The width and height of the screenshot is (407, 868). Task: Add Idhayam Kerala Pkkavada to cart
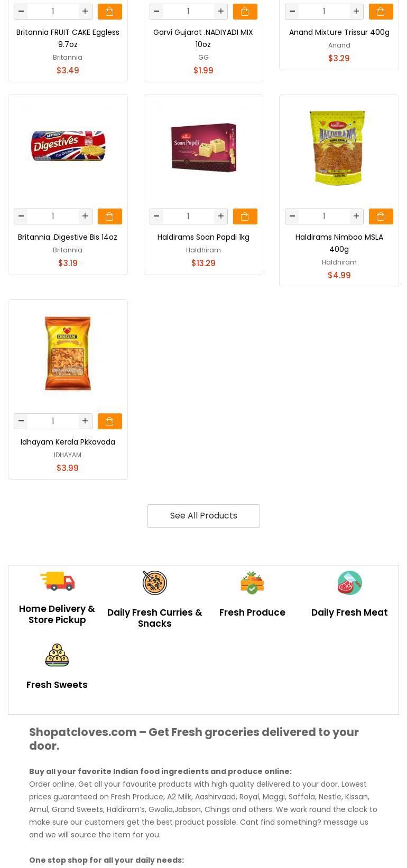point(109,421)
